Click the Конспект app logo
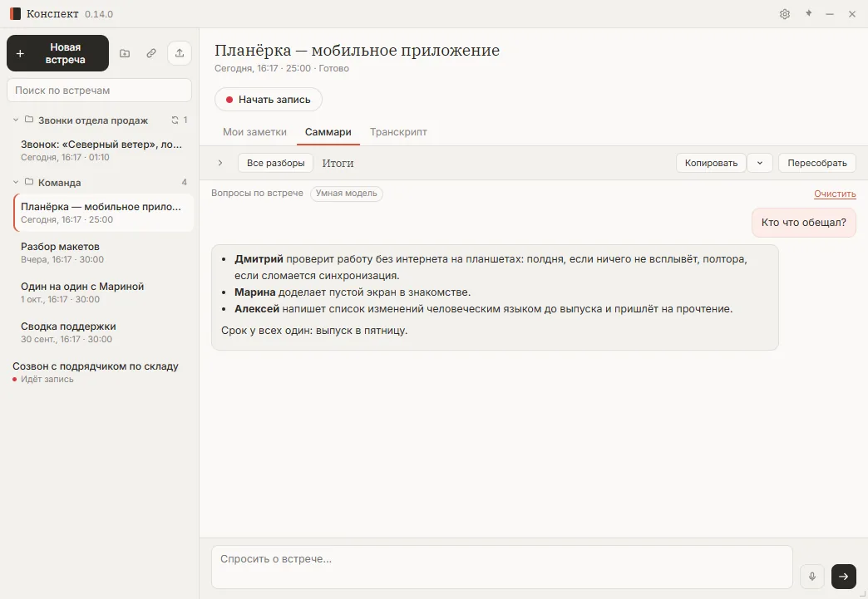 15,14
